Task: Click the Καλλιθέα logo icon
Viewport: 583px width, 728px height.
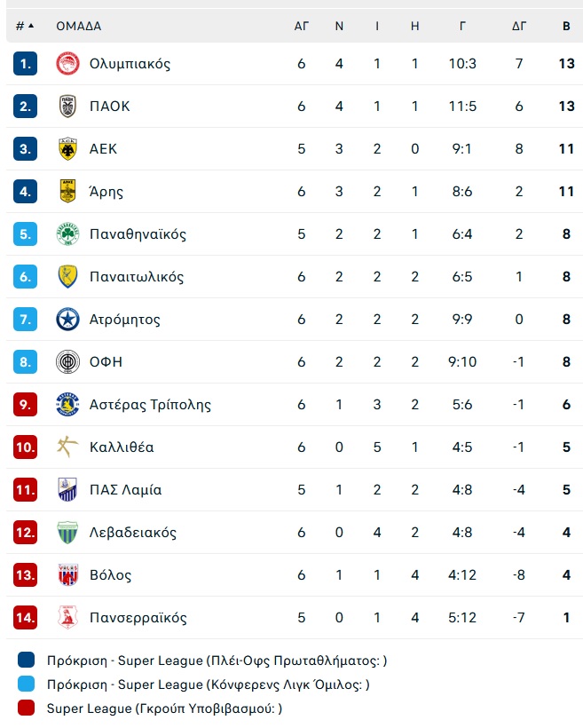Action: tap(67, 447)
